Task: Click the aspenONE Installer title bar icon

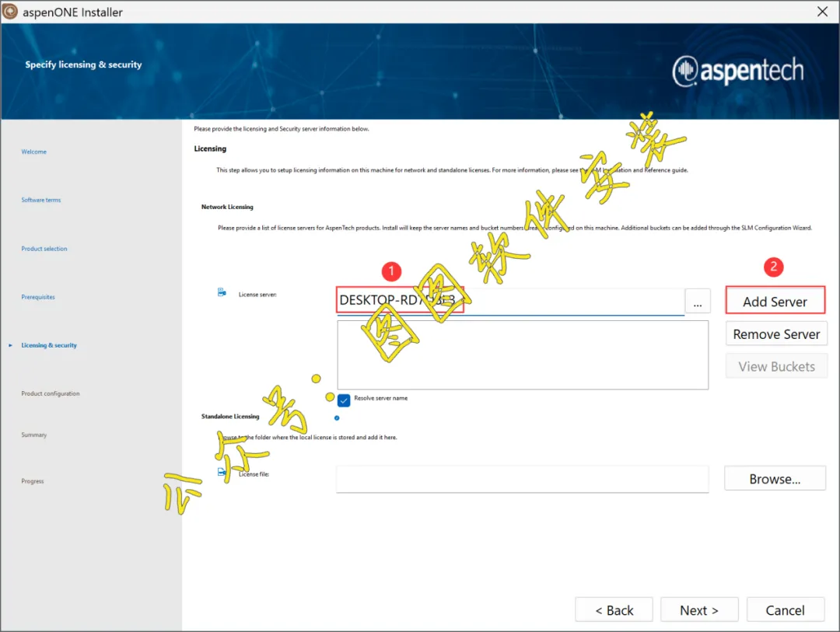Action: (10, 11)
